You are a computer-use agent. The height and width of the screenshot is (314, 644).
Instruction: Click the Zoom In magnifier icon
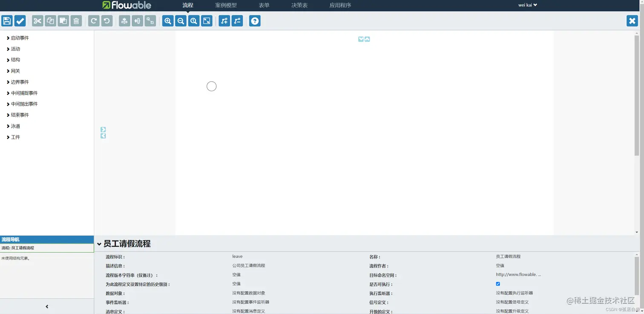(x=168, y=21)
